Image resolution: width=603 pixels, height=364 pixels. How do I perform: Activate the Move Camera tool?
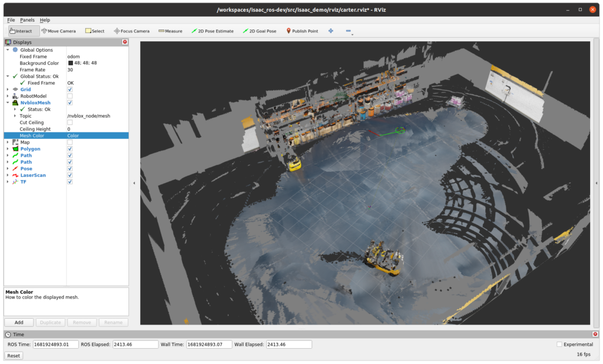58,31
